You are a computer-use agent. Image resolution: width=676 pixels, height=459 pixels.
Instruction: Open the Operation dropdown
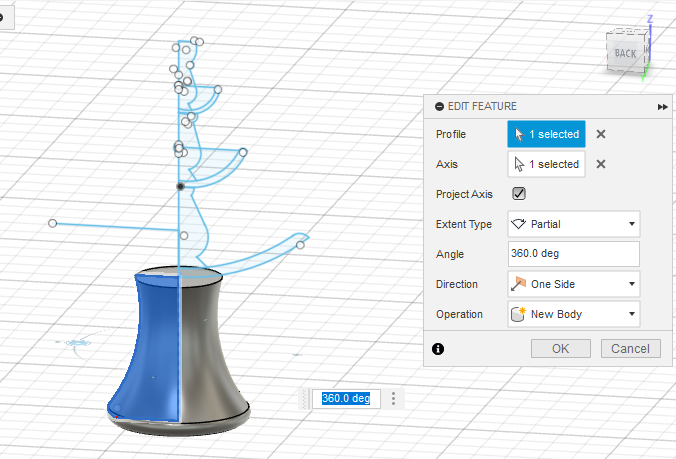[x=574, y=314]
